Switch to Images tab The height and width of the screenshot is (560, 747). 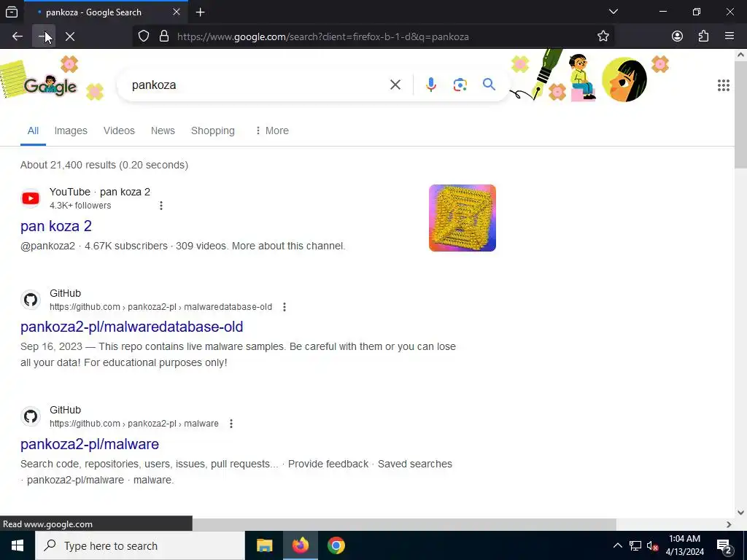tap(71, 131)
